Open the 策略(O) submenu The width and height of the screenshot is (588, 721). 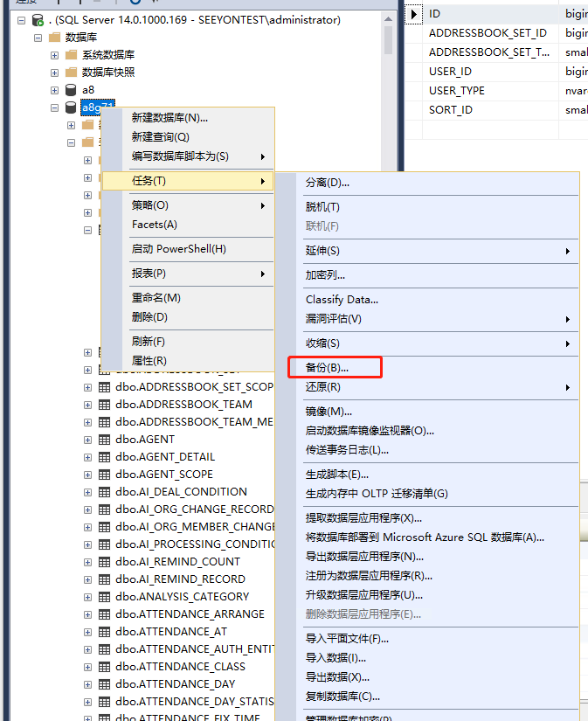[x=188, y=205]
